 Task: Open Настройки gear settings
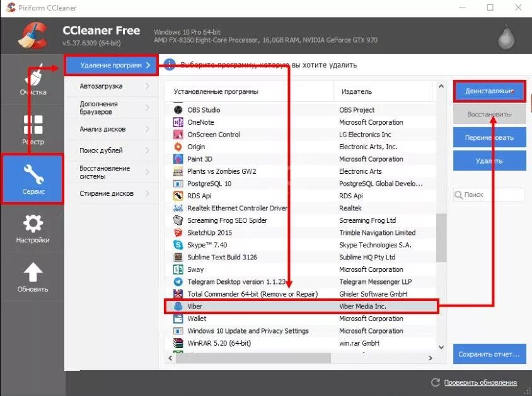33,228
